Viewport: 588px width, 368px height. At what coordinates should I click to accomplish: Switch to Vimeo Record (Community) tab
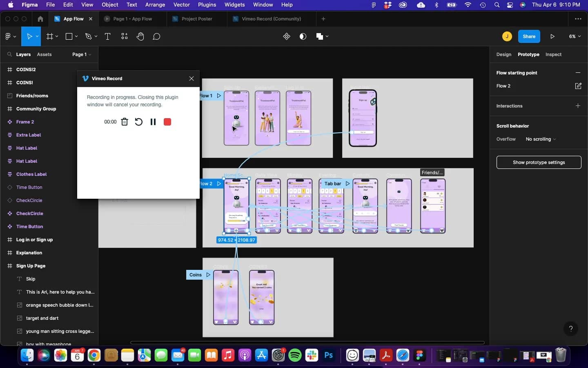tap(271, 19)
